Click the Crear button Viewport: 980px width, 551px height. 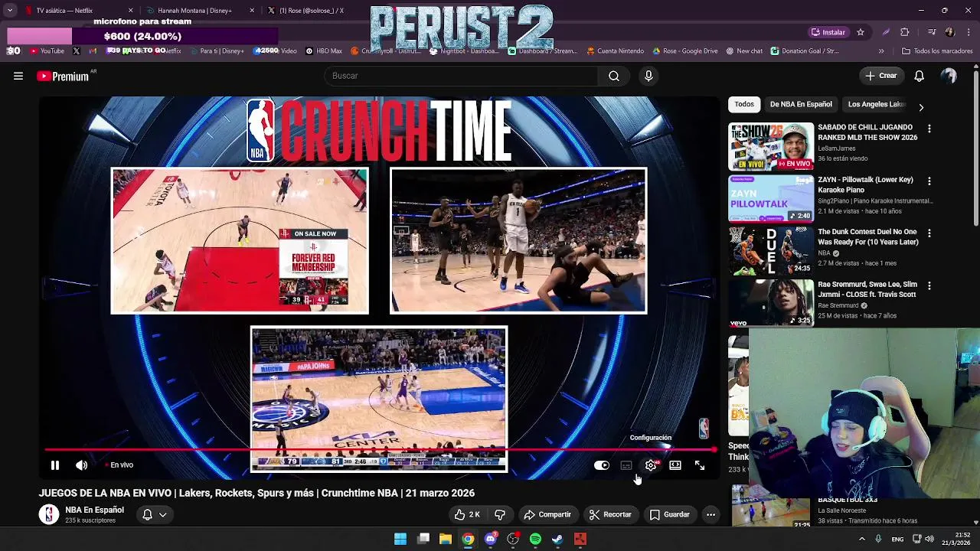pyautogui.click(x=880, y=76)
